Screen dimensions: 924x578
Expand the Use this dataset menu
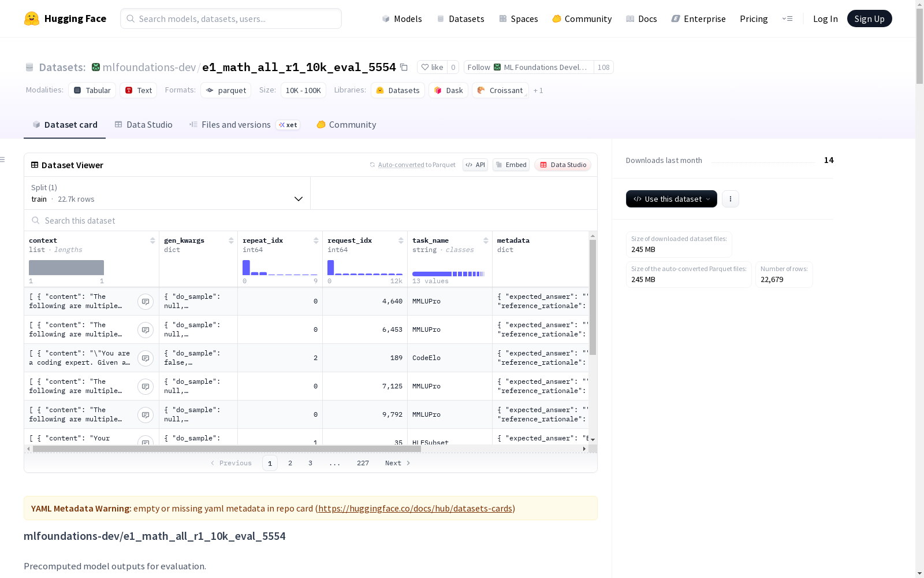click(x=672, y=199)
